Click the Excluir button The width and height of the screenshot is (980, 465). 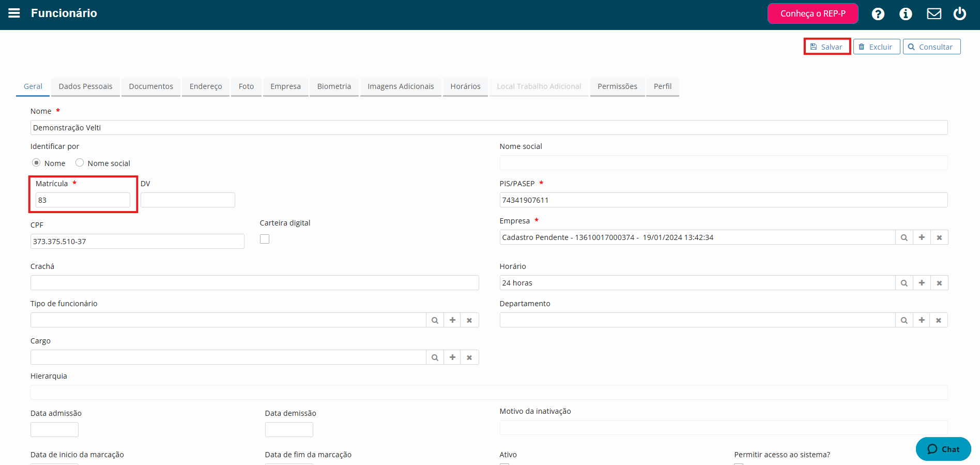click(x=877, y=47)
